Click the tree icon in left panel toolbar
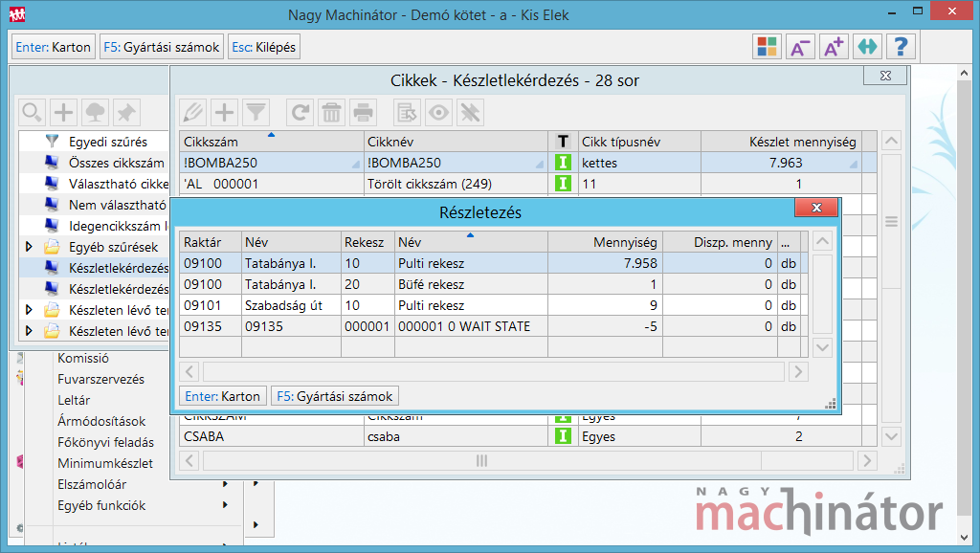Image resolution: width=980 pixels, height=553 pixels. tap(95, 113)
